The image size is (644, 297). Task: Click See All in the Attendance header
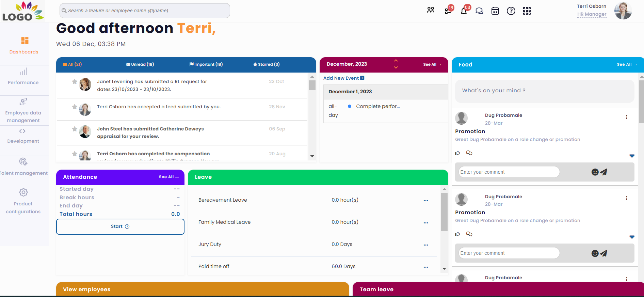coord(169,177)
